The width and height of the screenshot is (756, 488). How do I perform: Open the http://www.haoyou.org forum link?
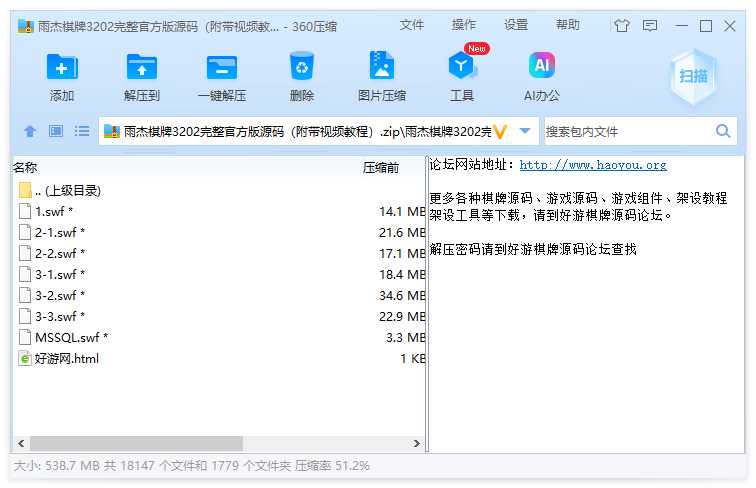click(593, 165)
